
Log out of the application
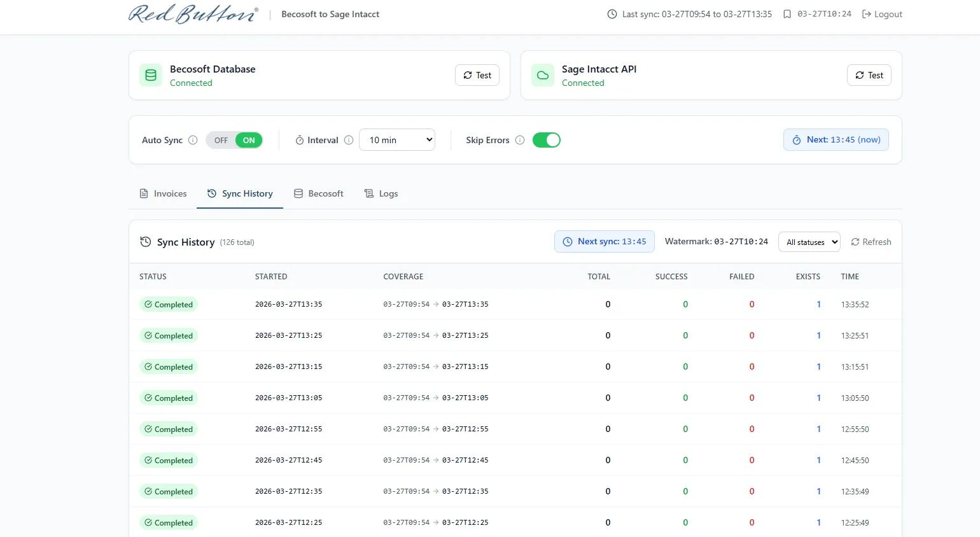pos(882,14)
